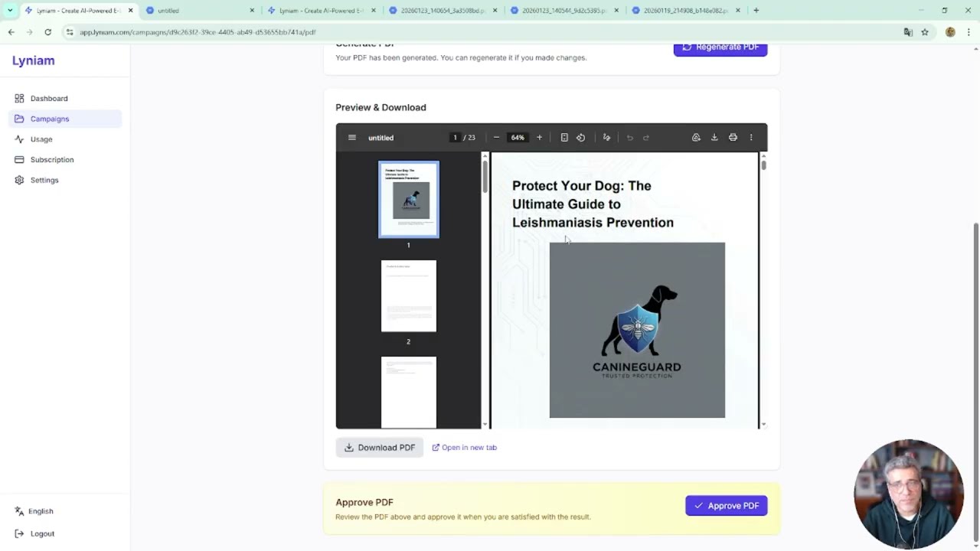Close the 'untitled' browser tab
980x551 pixels.
coord(252,11)
